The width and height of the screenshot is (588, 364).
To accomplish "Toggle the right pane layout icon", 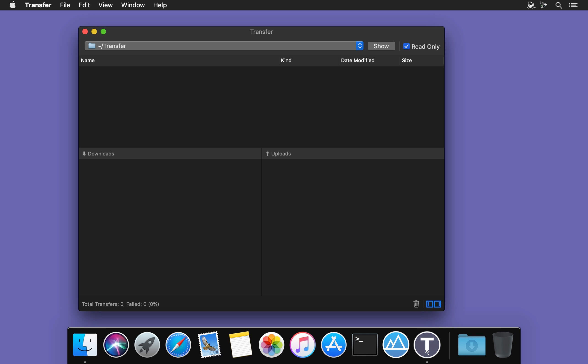I will (x=438, y=304).
